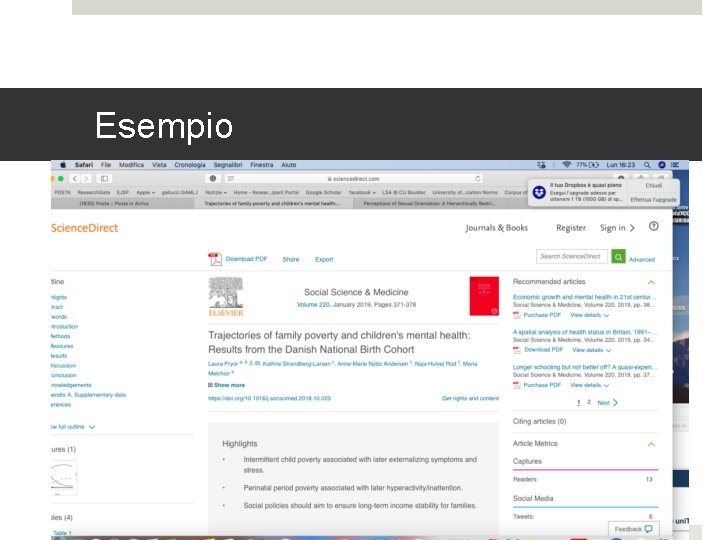The height and width of the screenshot is (540, 720).
Task: Open the facebook bookmarks dropdown
Action: coord(362,192)
